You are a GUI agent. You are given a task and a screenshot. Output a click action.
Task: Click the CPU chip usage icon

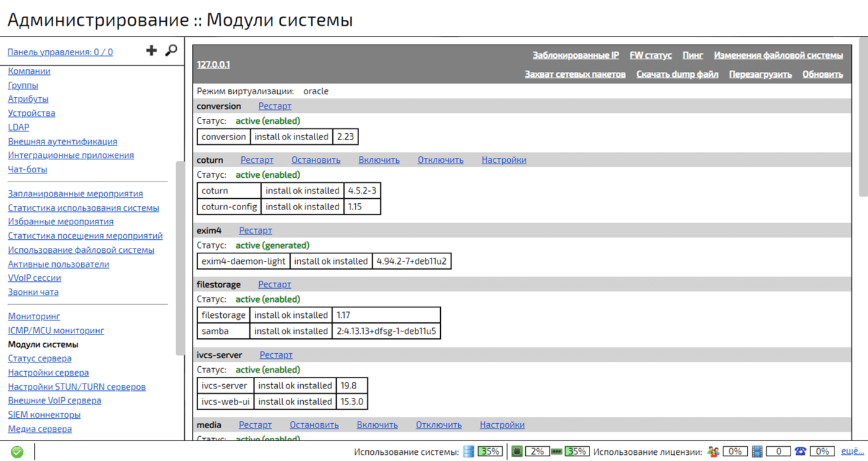(516, 452)
